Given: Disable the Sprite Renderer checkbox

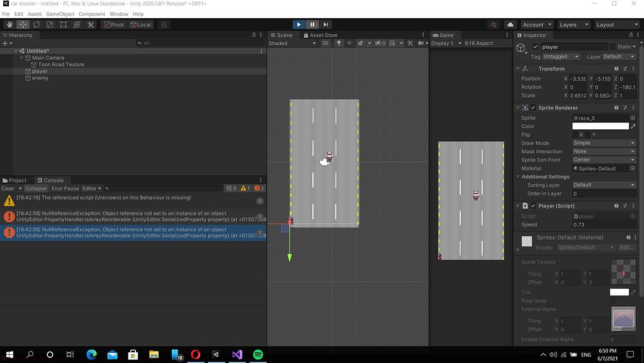Looking at the screenshot, I should (x=533, y=108).
